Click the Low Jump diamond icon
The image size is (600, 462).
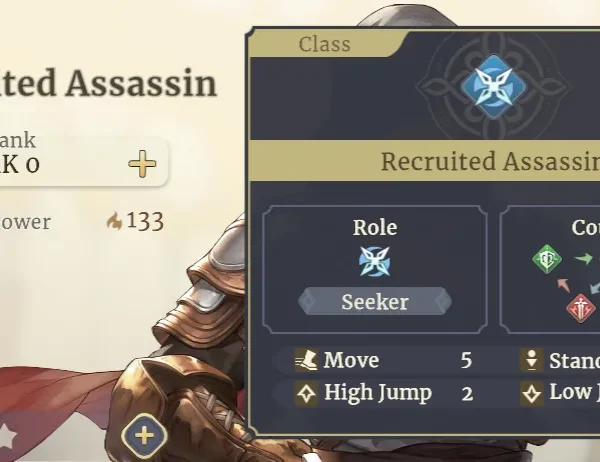point(532,392)
